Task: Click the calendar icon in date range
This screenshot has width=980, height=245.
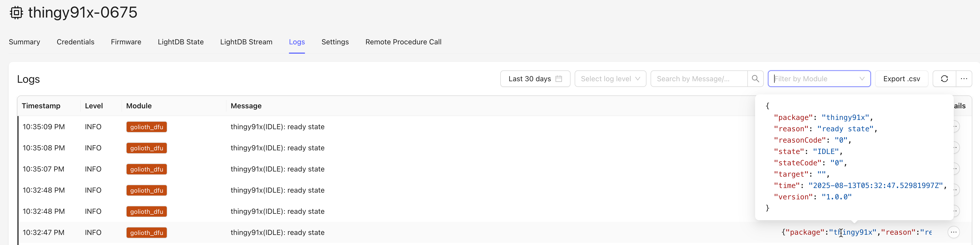Action: click(x=558, y=79)
